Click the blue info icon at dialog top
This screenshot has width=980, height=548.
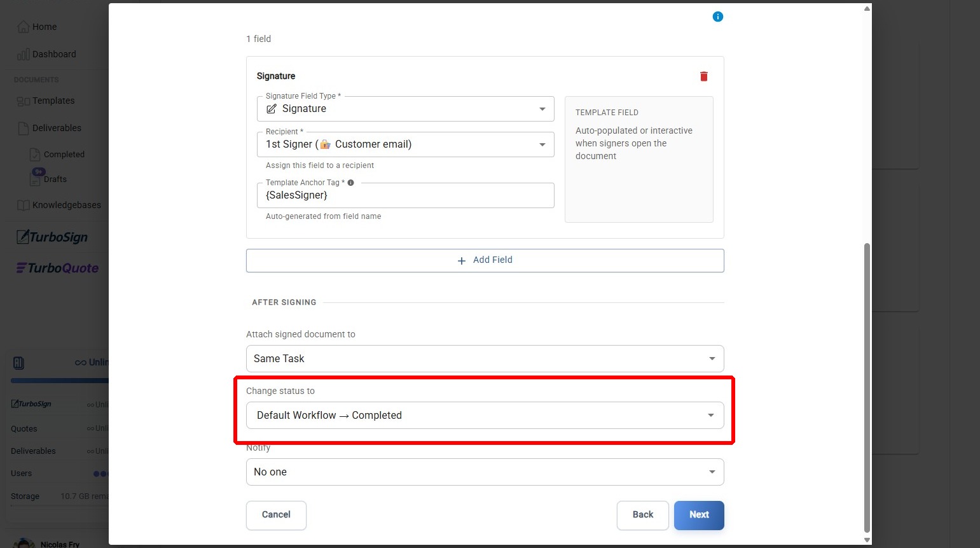[x=717, y=17]
